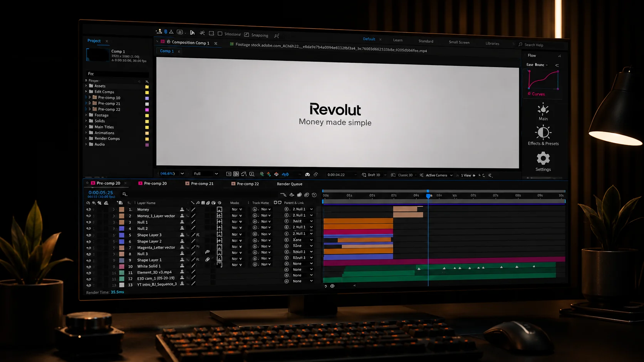Click the person-shaped switch icon for Element_3D v3.mp4

click(x=182, y=272)
